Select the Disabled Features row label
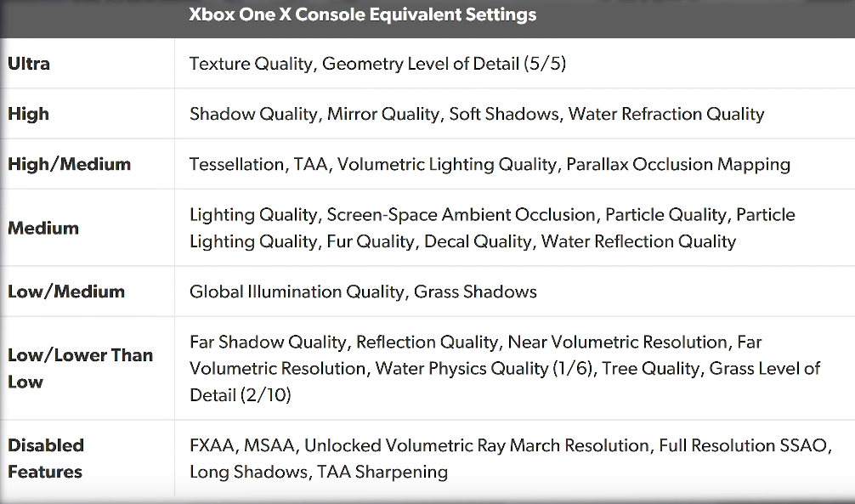 [46, 458]
